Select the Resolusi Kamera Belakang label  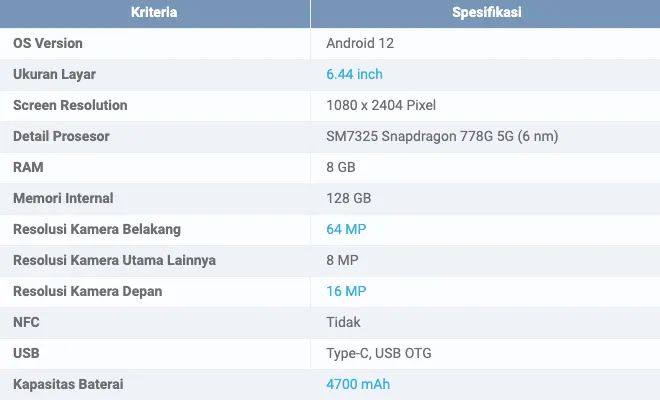97,229
